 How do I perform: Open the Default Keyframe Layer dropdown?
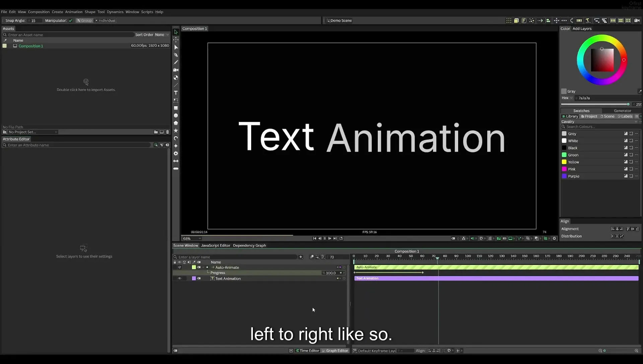(377, 351)
